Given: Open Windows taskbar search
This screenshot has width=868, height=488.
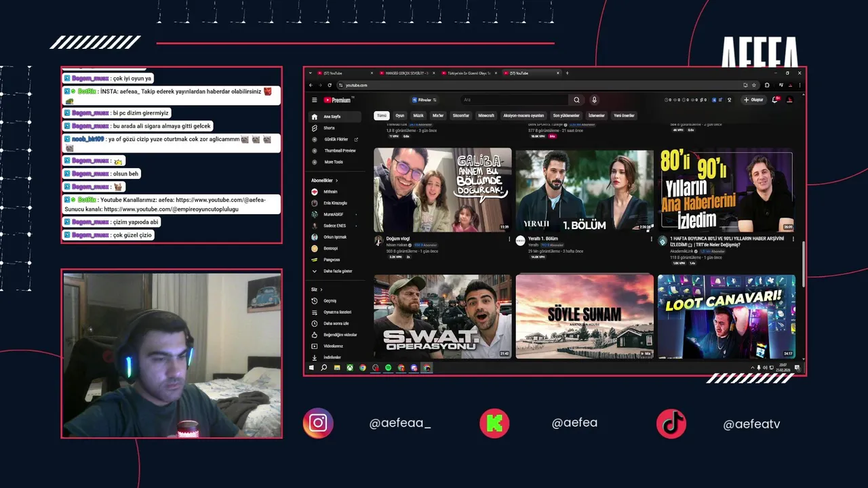Looking at the screenshot, I should pyautogui.click(x=324, y=367).
